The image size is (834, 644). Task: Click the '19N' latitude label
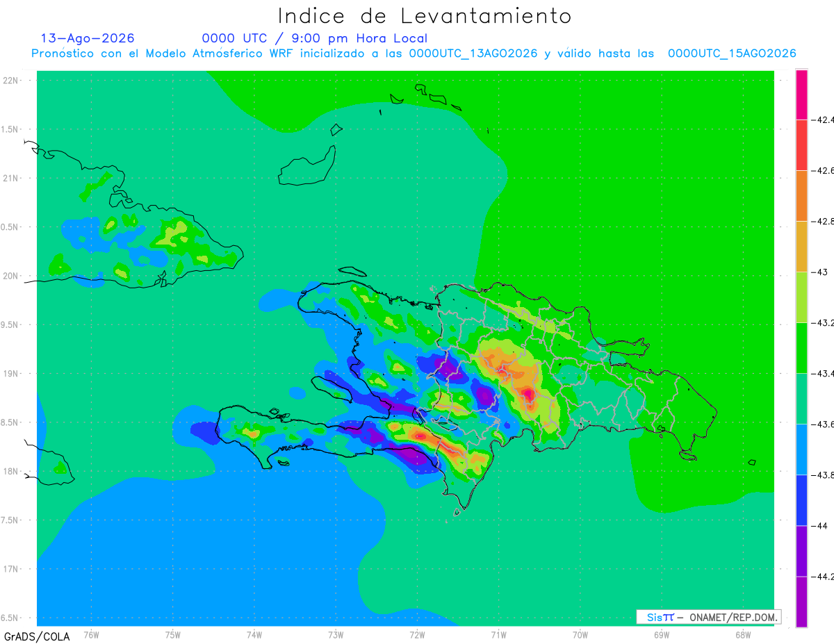point(12,373)
